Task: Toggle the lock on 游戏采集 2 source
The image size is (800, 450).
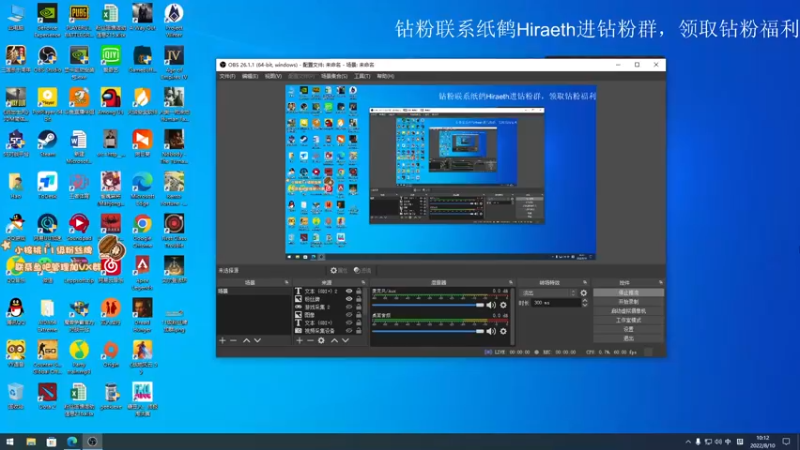Action: (x=359, y=307)
